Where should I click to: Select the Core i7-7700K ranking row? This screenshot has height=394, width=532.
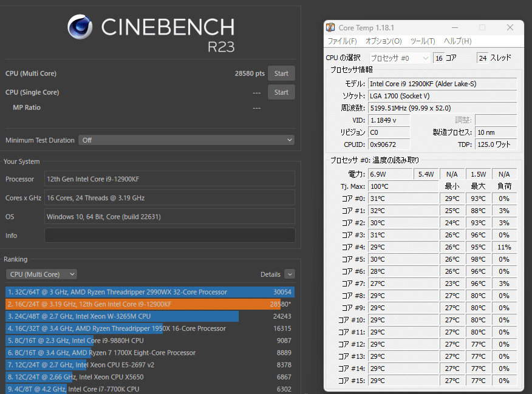coord(150,389)
